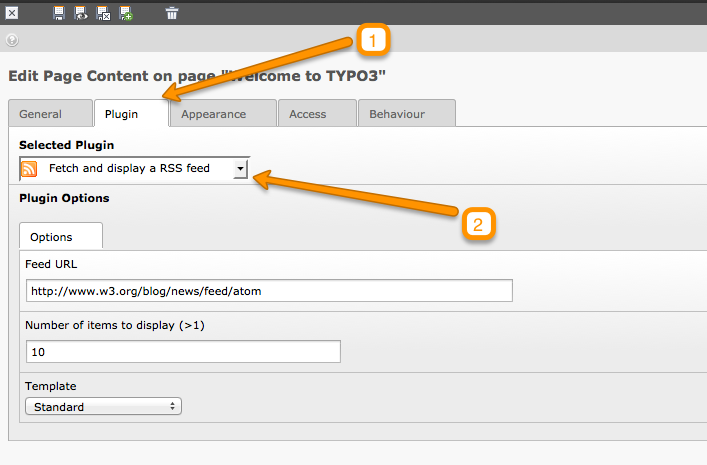Click the orange RSS feed icon
The image size is (707, 465).
point(30,169)
